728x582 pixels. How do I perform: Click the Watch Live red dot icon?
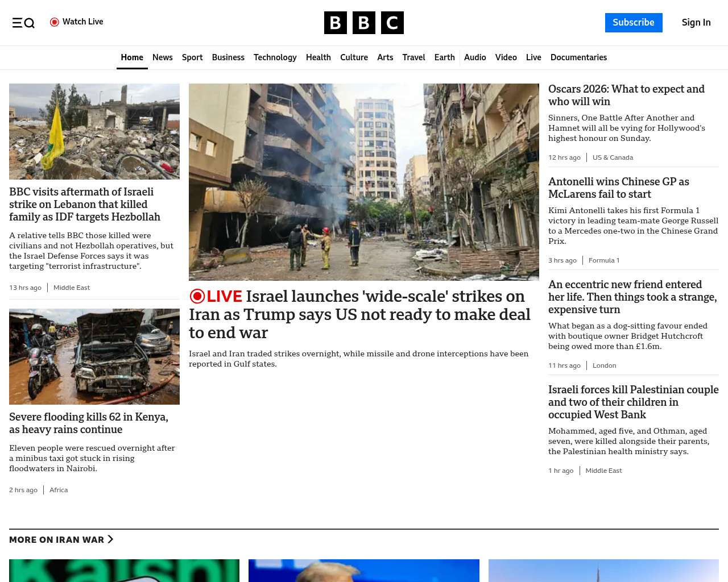point(55,22)
